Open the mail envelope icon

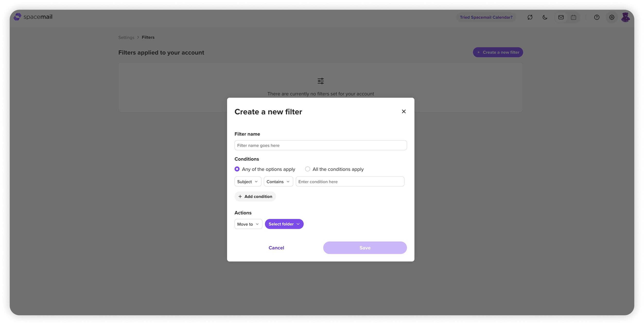(x=561, y=17)
